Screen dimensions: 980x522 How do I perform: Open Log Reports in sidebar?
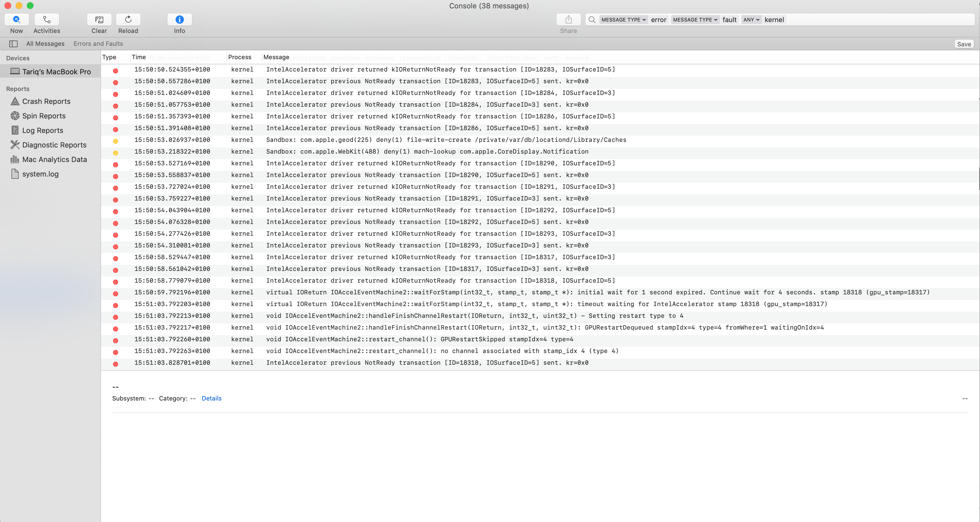tap(43, 130)
